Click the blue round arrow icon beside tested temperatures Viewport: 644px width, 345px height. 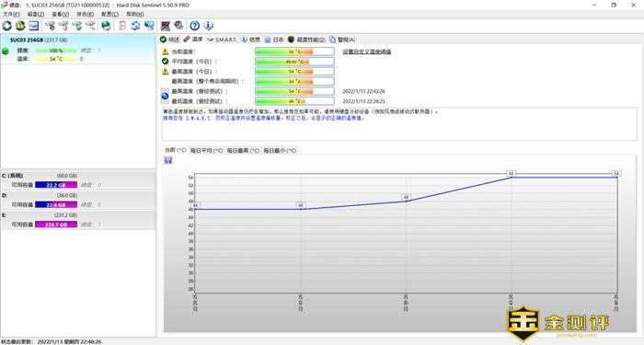[165, 96]
